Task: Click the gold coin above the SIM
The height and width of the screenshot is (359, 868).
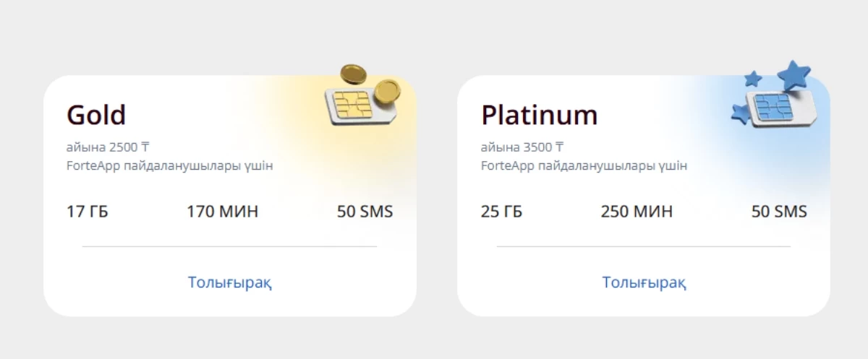Action: pos(352,73)
